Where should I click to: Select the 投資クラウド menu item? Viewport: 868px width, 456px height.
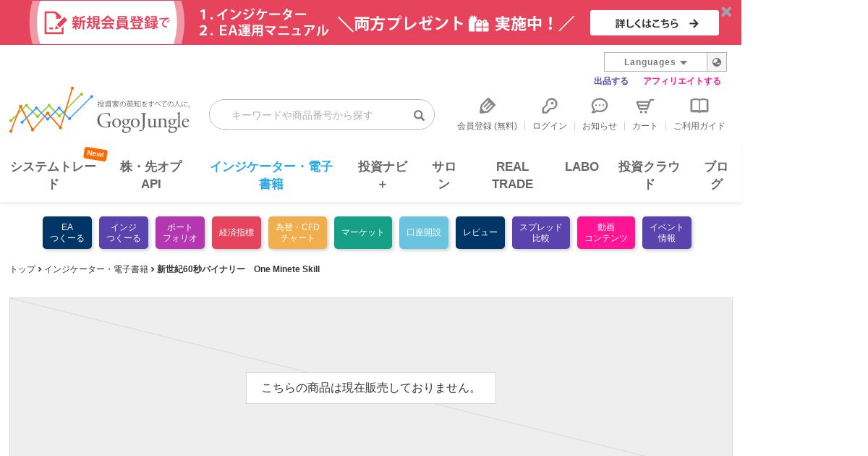click(650, 175)
